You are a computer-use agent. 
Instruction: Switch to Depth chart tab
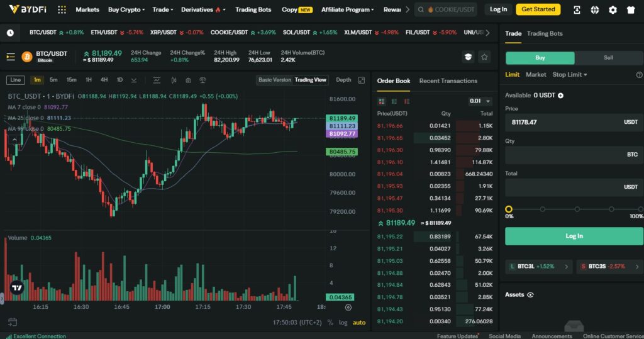pos(343,80)
